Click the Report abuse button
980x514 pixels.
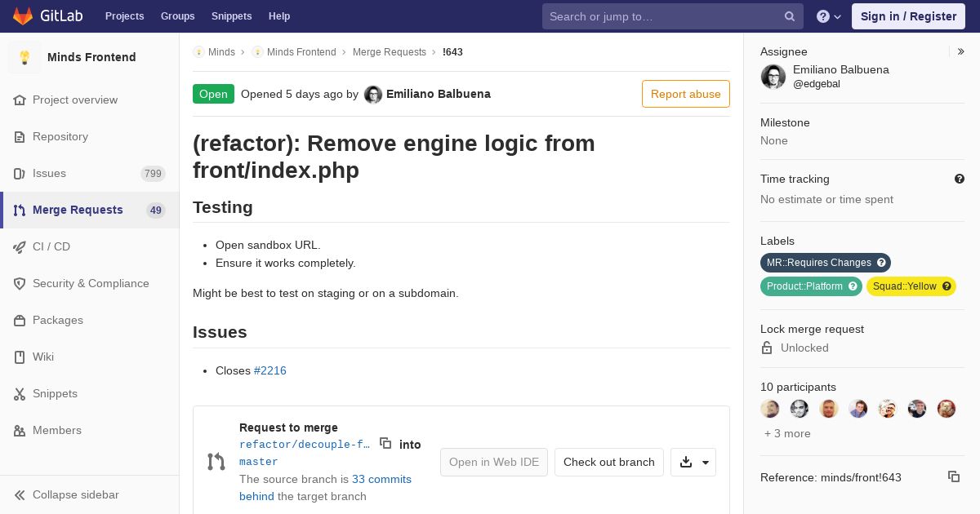[x=685, y=94]
